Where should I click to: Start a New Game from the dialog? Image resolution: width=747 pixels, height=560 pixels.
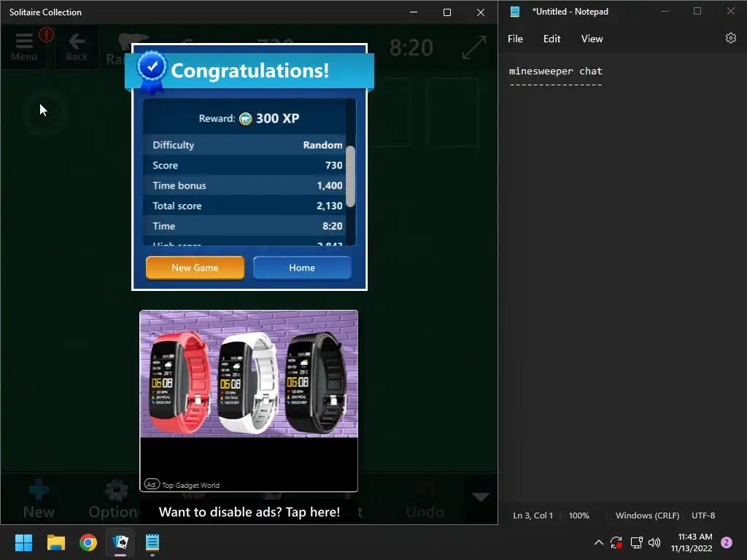pos(195,268)
